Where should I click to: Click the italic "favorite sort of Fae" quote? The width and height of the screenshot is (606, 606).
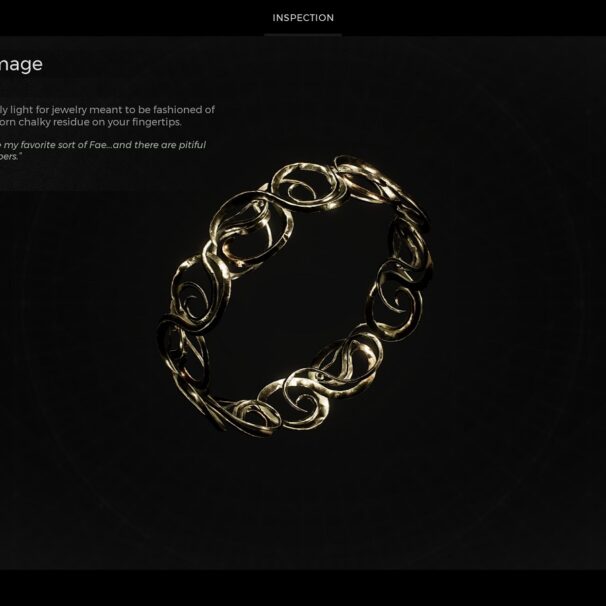point(103,145)
